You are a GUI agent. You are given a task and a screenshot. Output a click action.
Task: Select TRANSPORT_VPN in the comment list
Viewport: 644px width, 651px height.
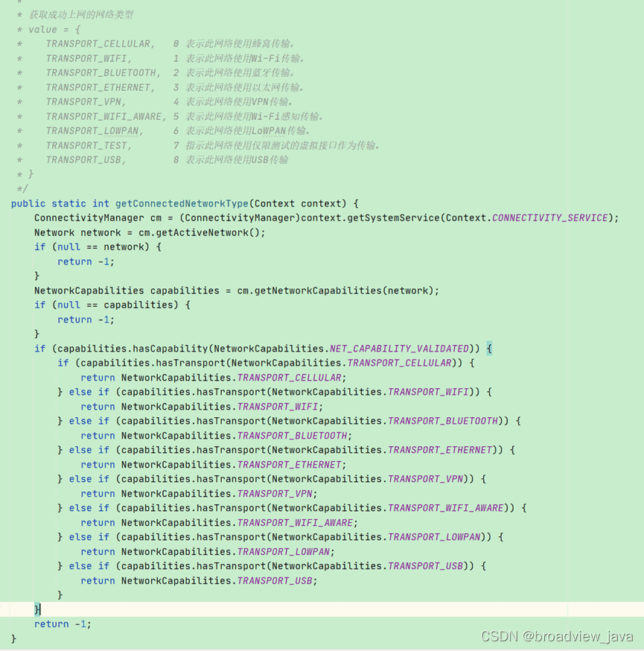point(83,102)
